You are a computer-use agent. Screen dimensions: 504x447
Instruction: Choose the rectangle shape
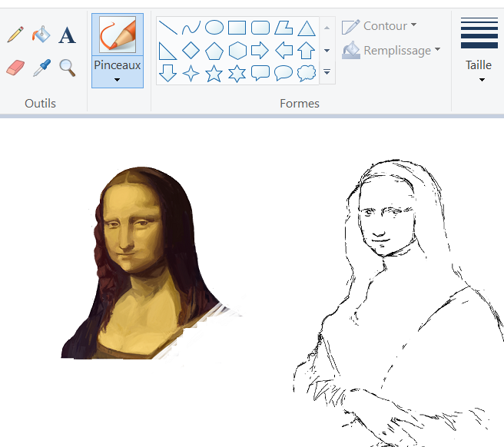[237, 28]
